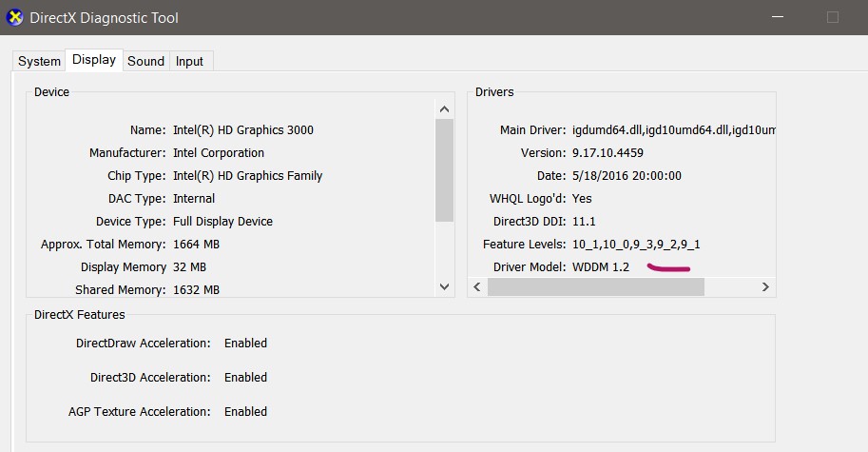Click the 'DirectX Features' group heading

(80, 315)
